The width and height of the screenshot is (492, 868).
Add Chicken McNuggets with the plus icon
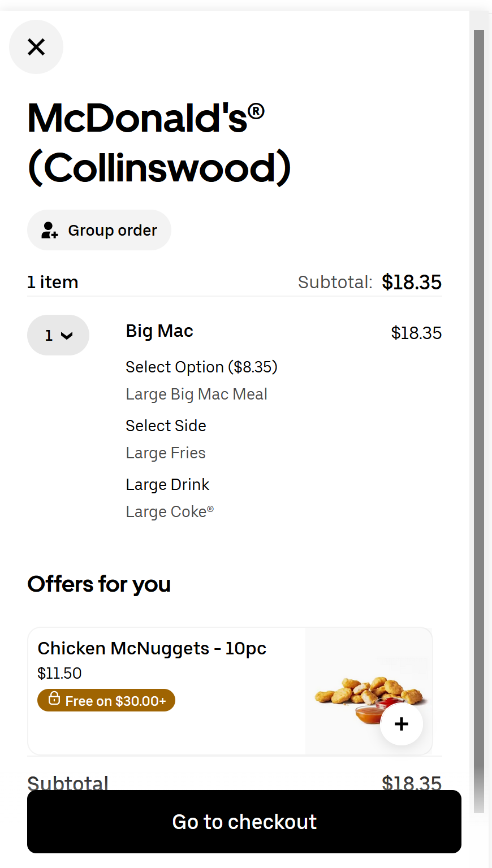401,724
